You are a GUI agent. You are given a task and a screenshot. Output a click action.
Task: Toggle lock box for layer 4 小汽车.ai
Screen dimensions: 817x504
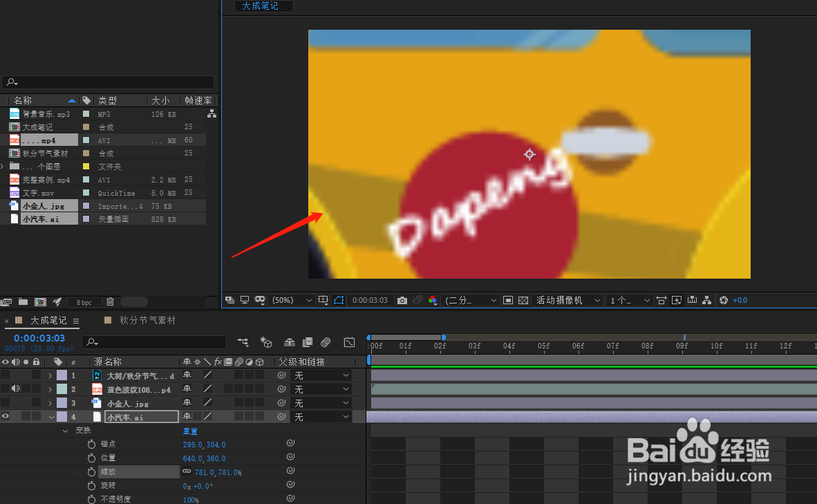pyautogui.click(x=36, y=416)
